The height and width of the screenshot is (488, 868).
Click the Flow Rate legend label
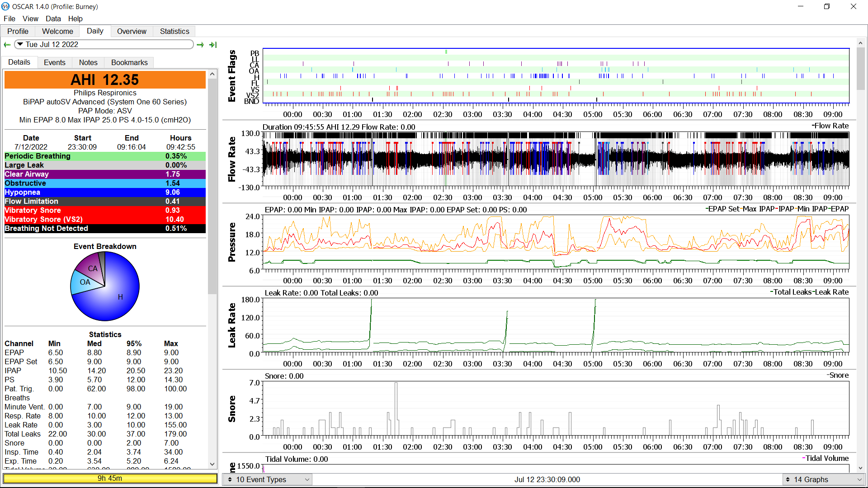pos(831,126)
